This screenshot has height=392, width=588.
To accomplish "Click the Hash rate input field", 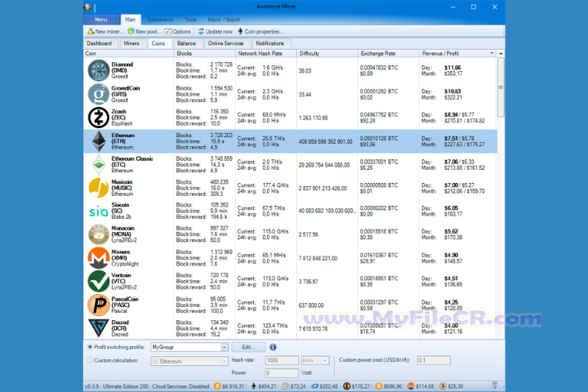I will [x=282, y=360].
